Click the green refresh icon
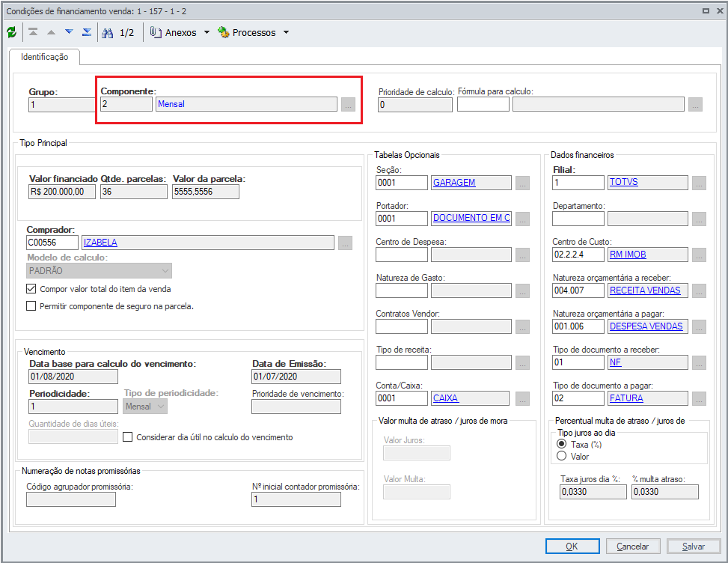 click(x=12, y=32)
